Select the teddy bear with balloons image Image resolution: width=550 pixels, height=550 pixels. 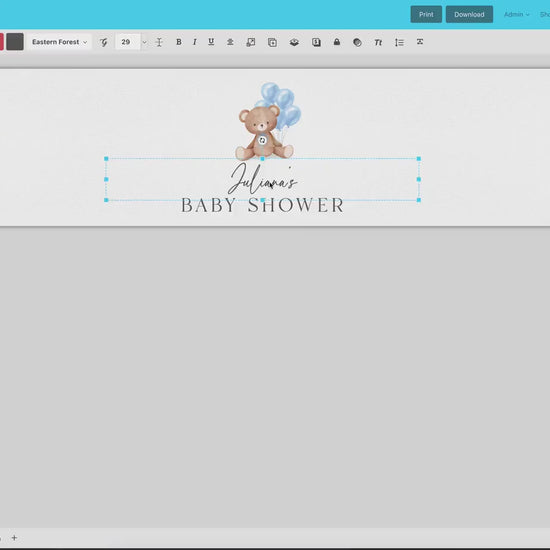[268, 121]
